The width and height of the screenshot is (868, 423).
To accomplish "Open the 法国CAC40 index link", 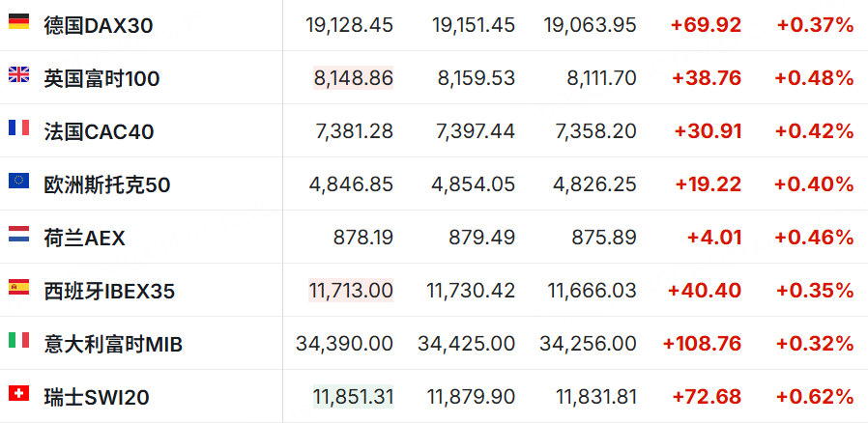I will tap(100, 131).
